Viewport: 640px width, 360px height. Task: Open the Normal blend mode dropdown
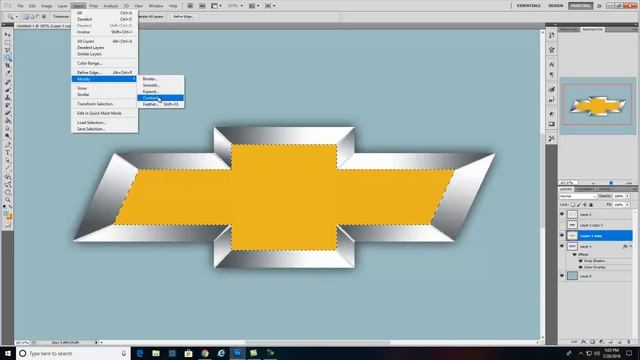pyautogui.click(x=578, y=196)
